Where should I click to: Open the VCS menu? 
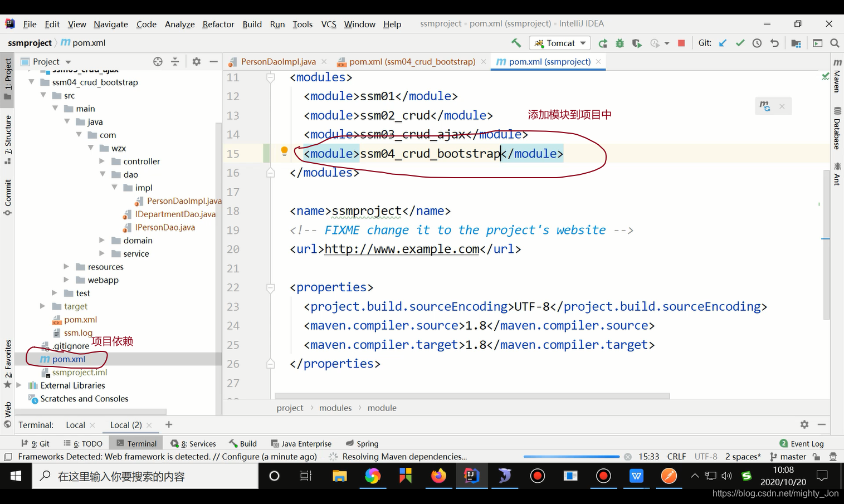pos(329,24)
